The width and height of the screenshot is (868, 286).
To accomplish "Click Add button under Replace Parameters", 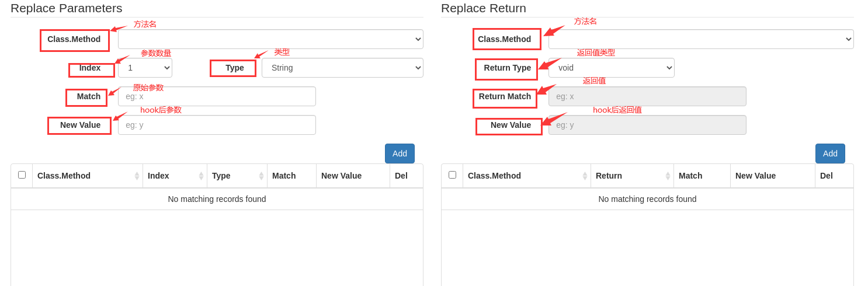I will [x=400, y=154].
